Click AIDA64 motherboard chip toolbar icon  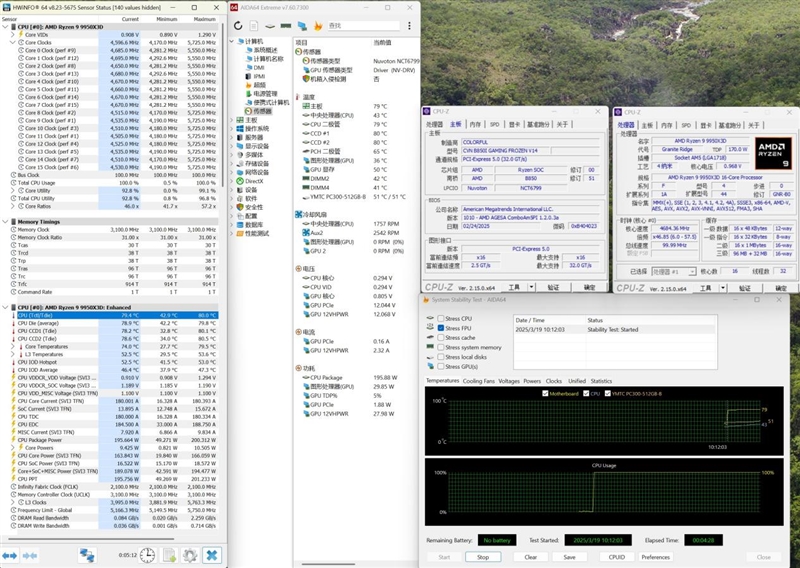pyautogui.click(x=270, y=26)
